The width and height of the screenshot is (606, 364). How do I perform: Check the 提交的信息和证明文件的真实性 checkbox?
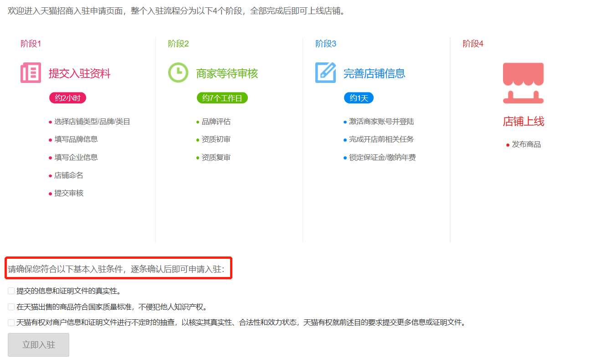point(10,290)
